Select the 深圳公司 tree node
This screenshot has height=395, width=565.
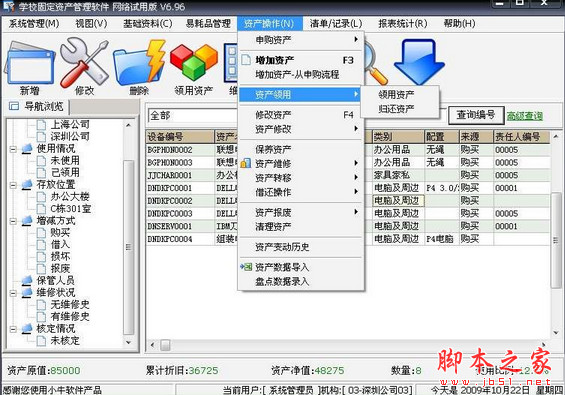click(70, 137)
